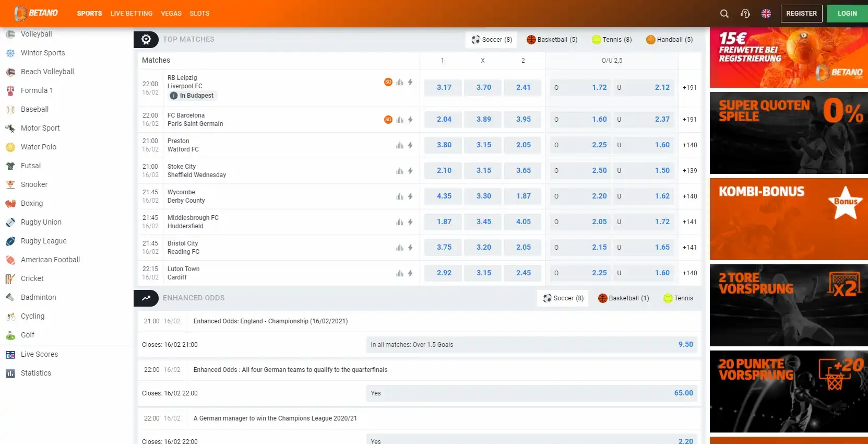Open the Live Betting section
This screenshot has height=444, width=868.
click(132, 14)
